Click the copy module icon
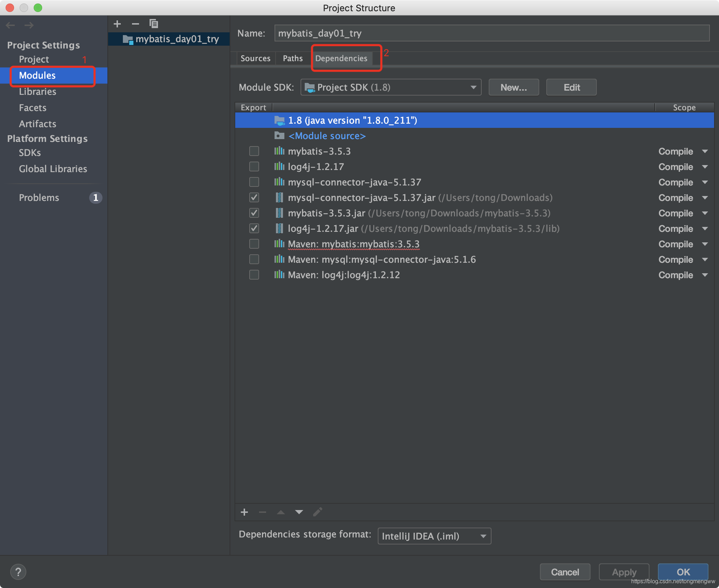The image size is (719, 588). click(154, 24)
